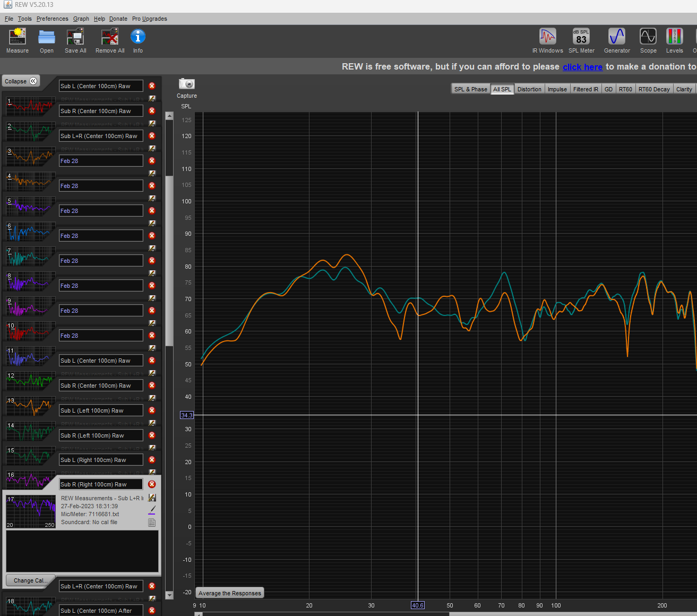Open the Info panel icon
The height and width of the screenshot is (616, 697).
click(138, 41)
